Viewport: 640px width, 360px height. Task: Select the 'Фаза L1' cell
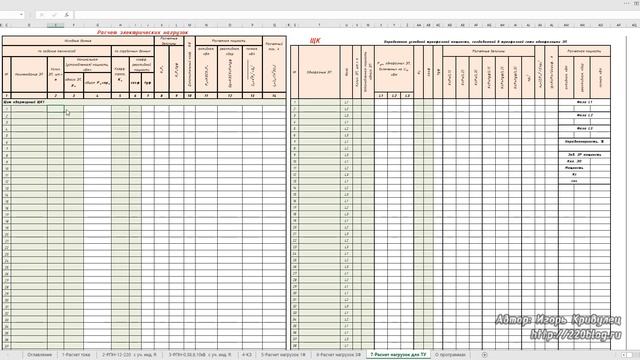coord(584,102)
